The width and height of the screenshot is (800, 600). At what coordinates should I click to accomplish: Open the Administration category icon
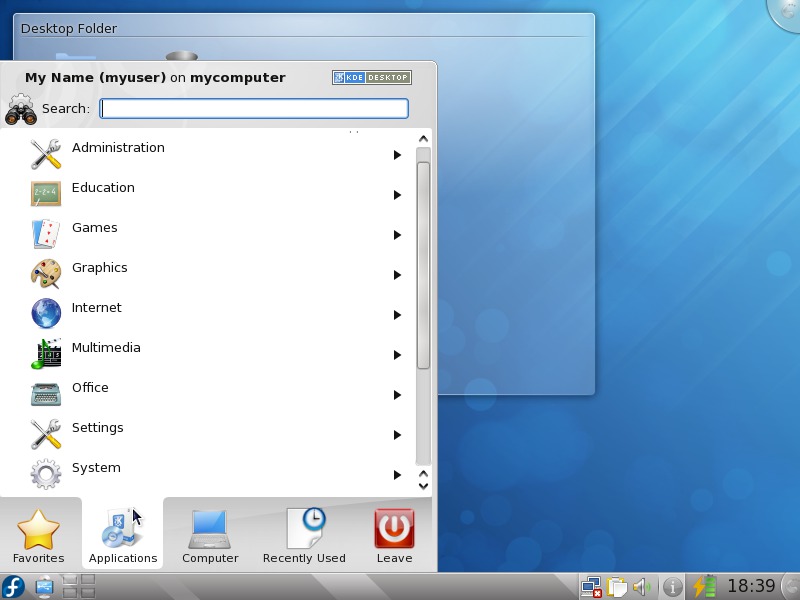coord(46,154)
